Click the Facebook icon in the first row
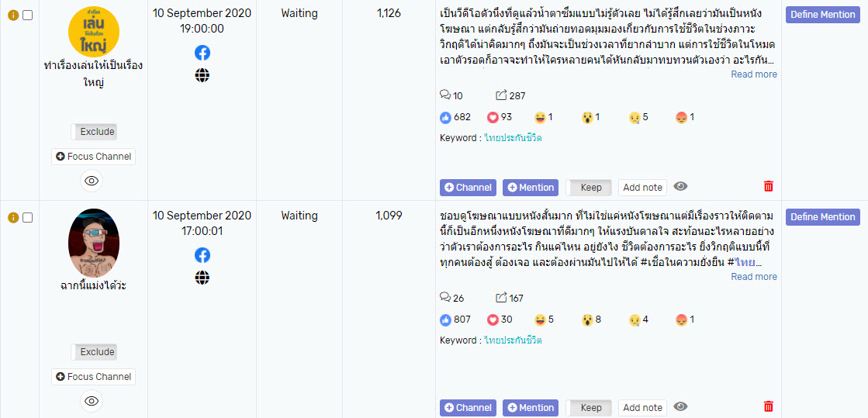Viewport: 868px width, 418px height. pos(202,53)
